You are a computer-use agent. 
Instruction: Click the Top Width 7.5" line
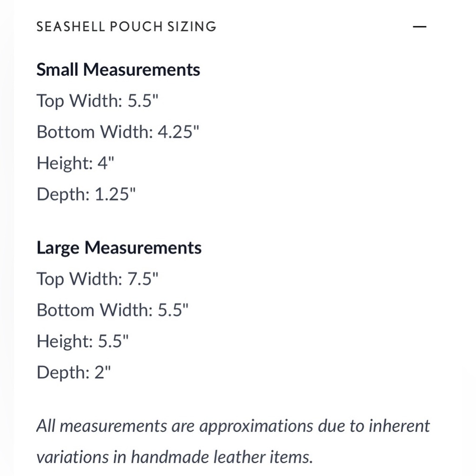[x=98, y=279]
